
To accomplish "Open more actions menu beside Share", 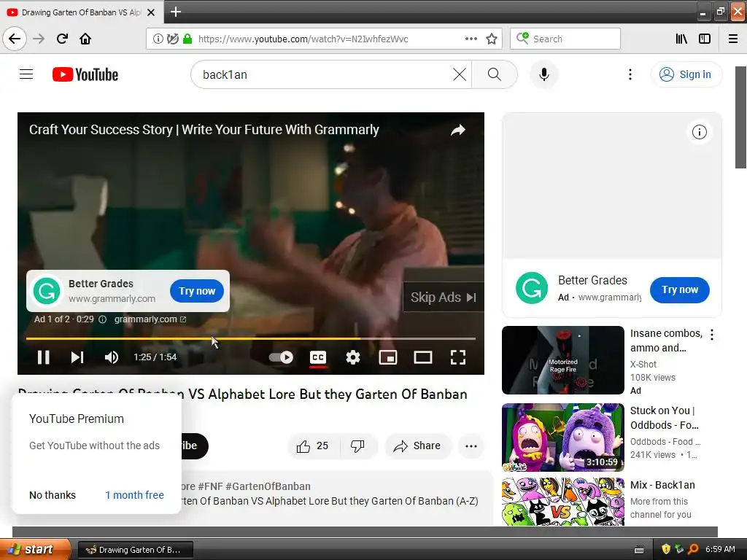I will tap(471, 446).
